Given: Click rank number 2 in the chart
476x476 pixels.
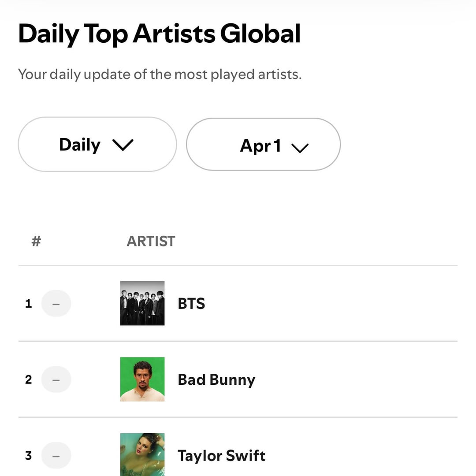Looking at the screenshot, I should coord(29,379).
